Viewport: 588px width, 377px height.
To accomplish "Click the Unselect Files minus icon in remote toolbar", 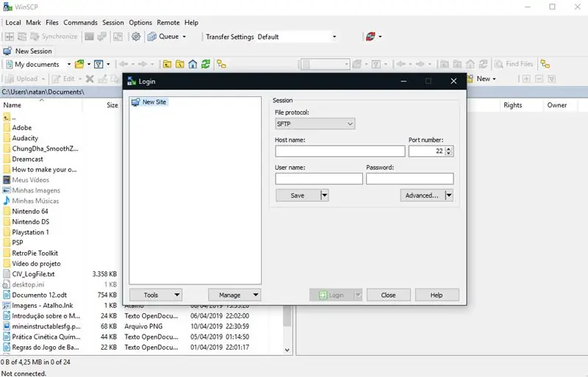I will point(539,79).
